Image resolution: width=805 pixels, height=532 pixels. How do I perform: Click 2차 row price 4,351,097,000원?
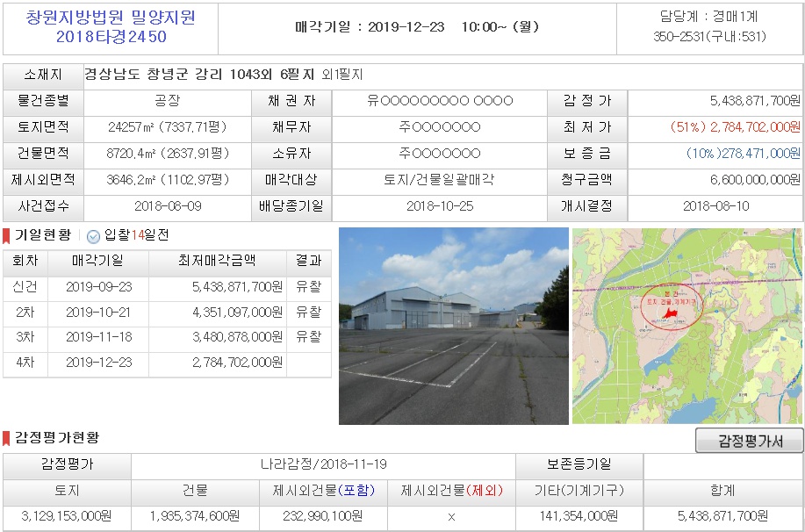tap(238, 313)
